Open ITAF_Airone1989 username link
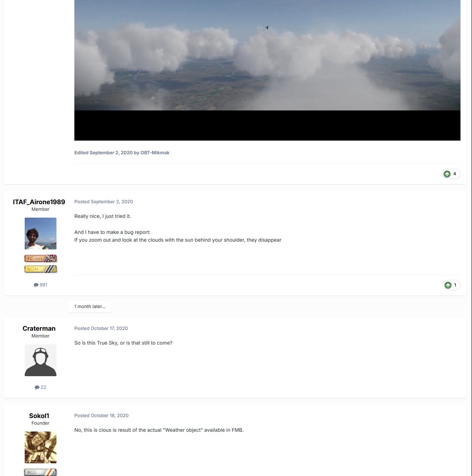472x476 pixels. [x=39, y=202]
